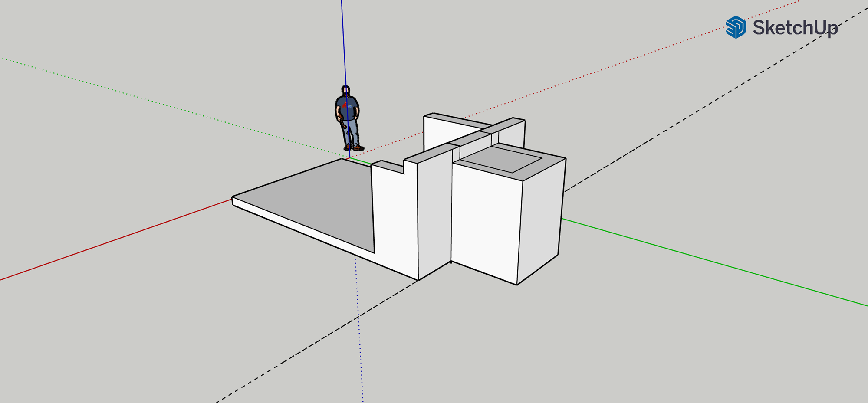Image resolution: width=868 pixels, height=403 pixels.
Task: Select the human scale figure
Action: (x=348, y=118)
